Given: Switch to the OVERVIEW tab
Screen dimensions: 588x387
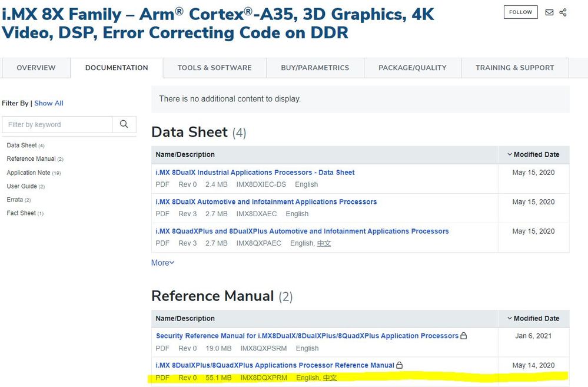Looking at the screenshot, I should tap(36, 68).
